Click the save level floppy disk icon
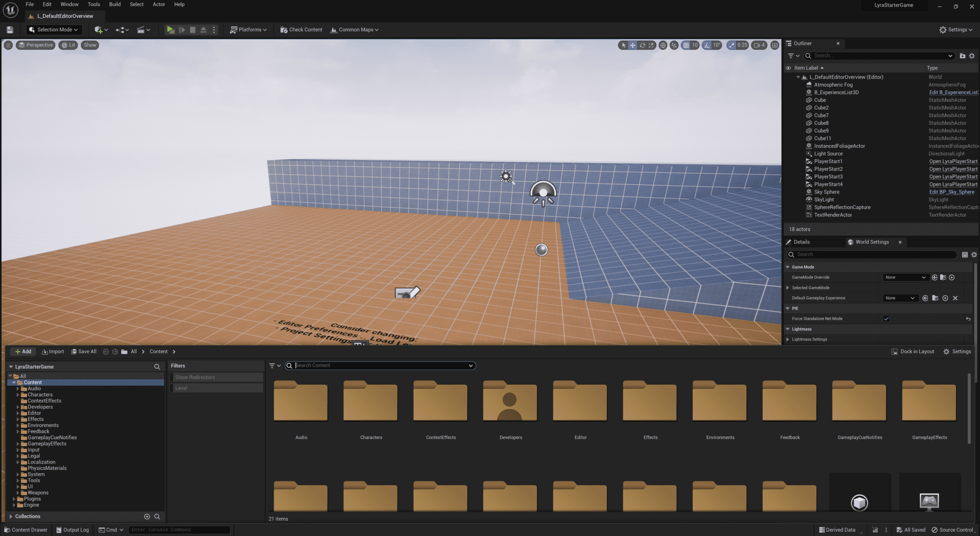Viewport: 980px width, 536px height. (10, 30)
